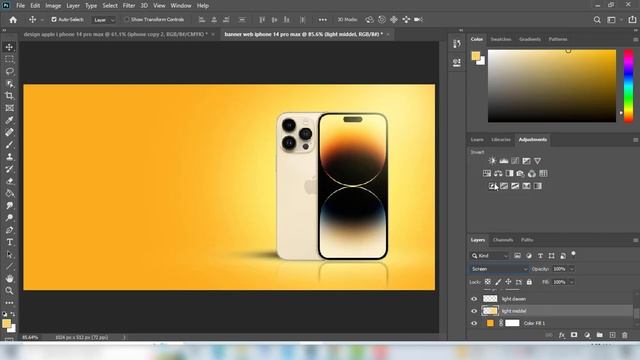
Task: Select the Zoom tool in the toolbar
Action: coord(9,291)
